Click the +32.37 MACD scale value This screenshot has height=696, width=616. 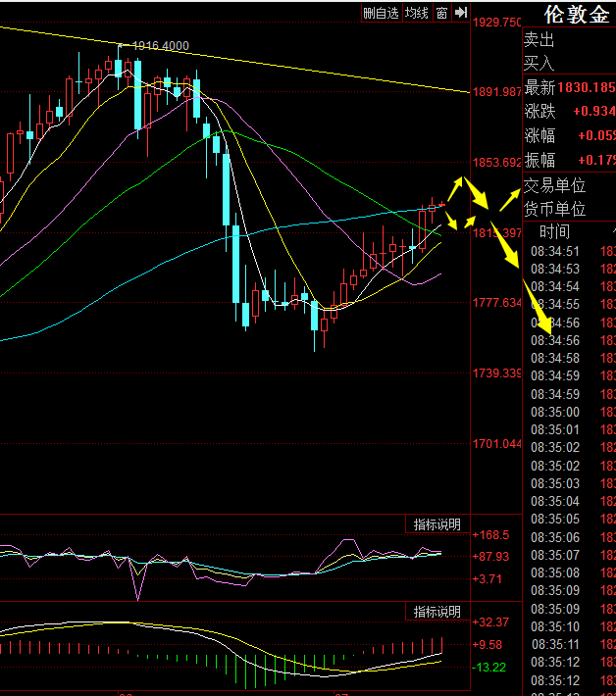coord(490,622)
